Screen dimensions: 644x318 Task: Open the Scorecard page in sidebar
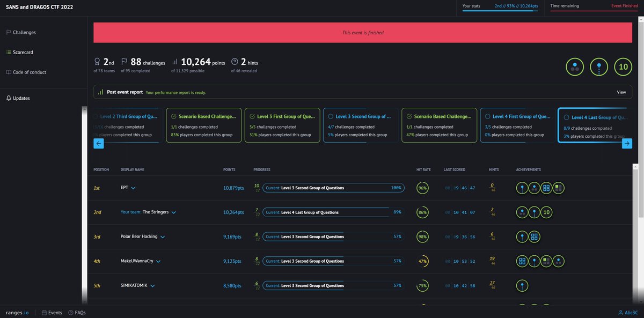[x=19, y=53]
